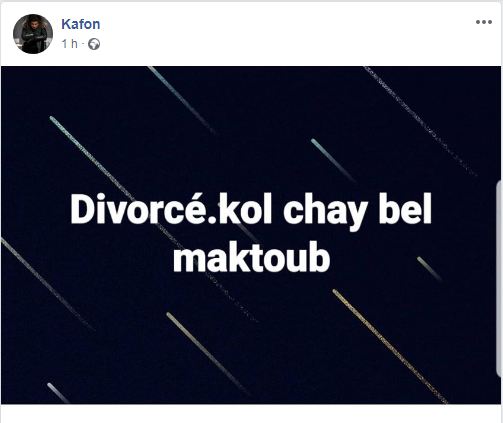Click the white area below the post image
Image resolution: width=503 pixels, height=423 pixels.
tap(251, 413)
